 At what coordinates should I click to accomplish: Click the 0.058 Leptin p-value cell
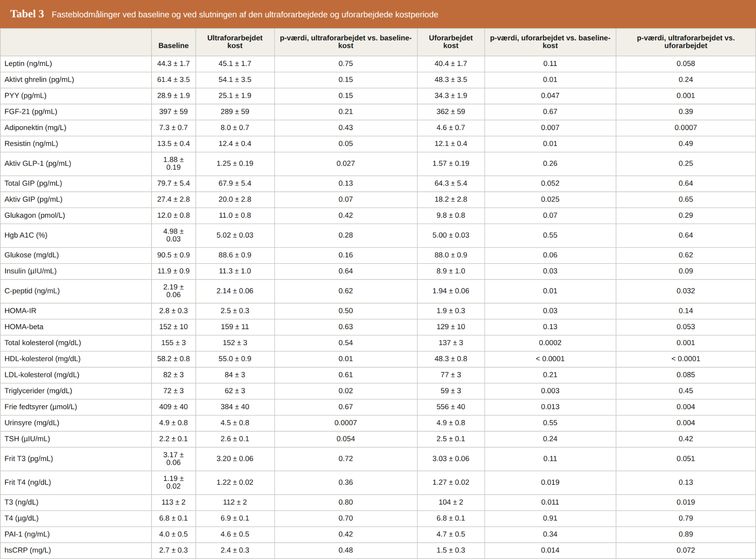point(686,64)
